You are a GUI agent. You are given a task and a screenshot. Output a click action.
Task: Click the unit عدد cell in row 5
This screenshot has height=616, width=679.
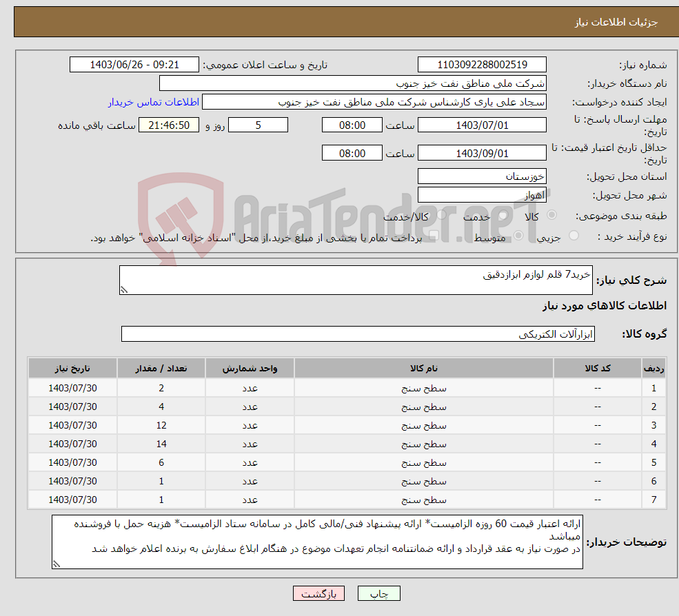(250, 463)
